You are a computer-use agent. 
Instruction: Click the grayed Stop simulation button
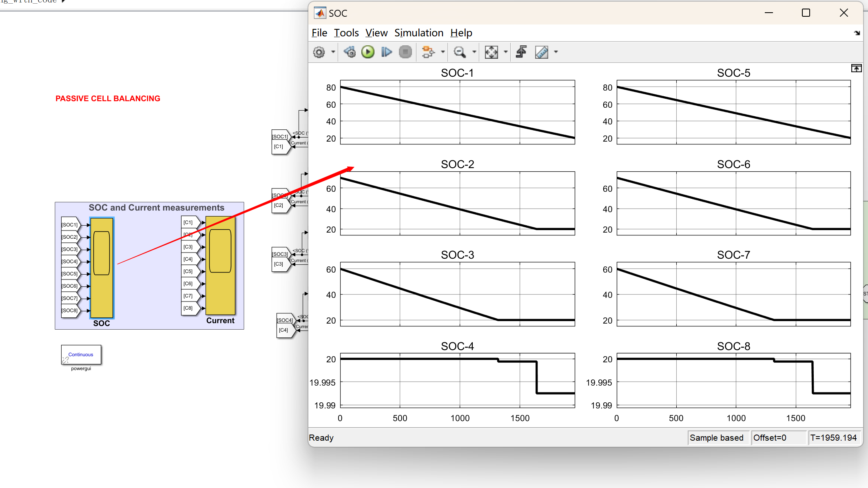405,52
